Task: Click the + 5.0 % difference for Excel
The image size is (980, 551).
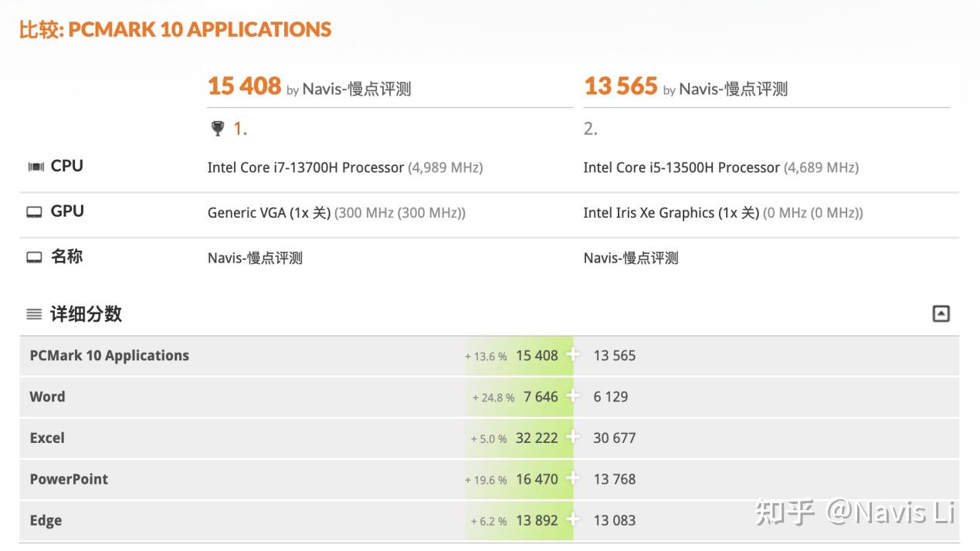Action: click(489, 439)
